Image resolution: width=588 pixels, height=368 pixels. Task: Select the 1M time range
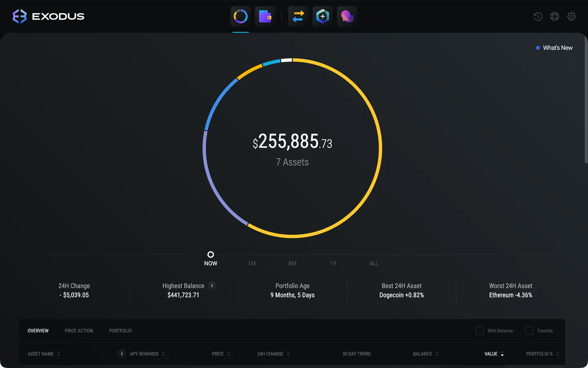pyautogui.click(x=252, y=263)
